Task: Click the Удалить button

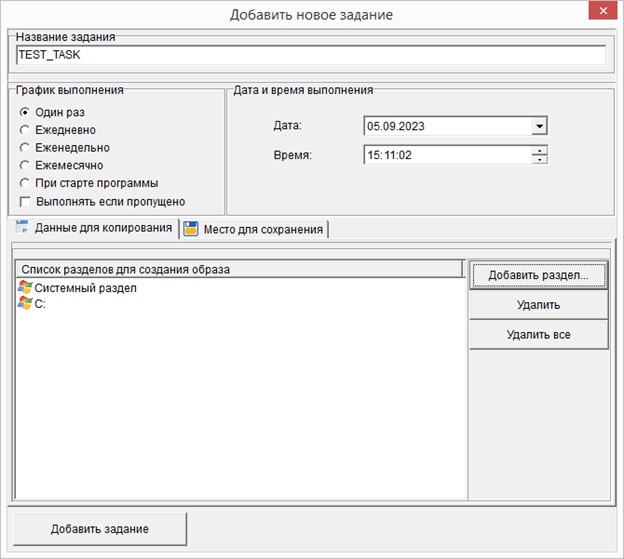Action: coord(538,305)
